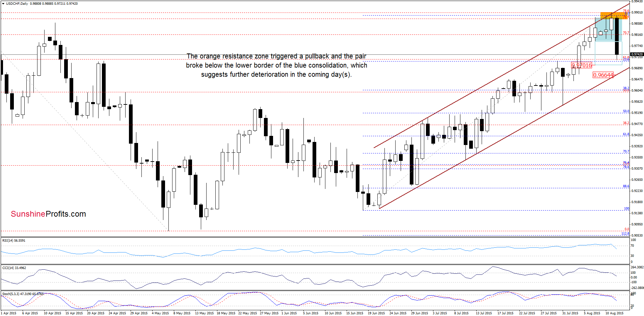The width and height of the screenshot is (644, 316).
Task: Click the red 70.7 Fibonacci label near 0.98160
Action: point(626,33)
